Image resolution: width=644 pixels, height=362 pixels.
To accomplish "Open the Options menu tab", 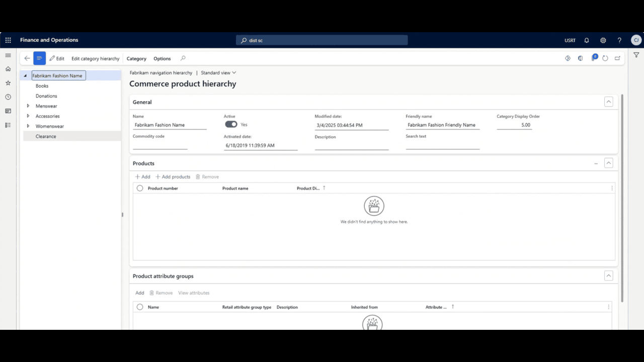I will pos(162,58).
